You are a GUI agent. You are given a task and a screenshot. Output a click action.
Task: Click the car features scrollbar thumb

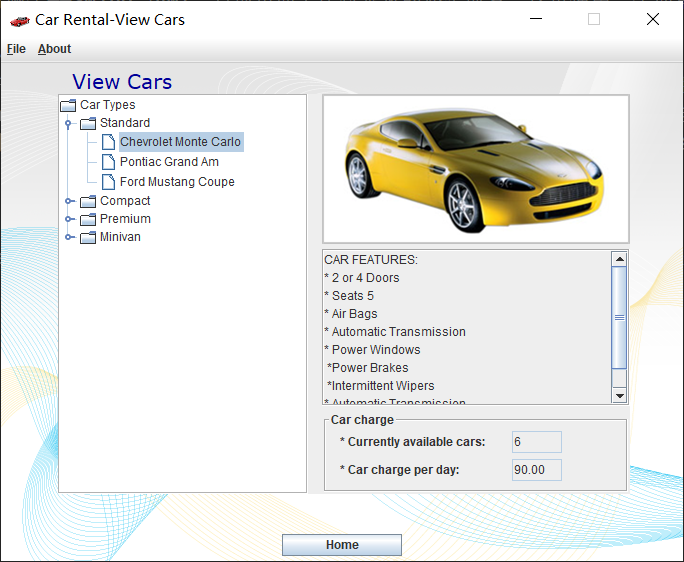click(619, 318)
